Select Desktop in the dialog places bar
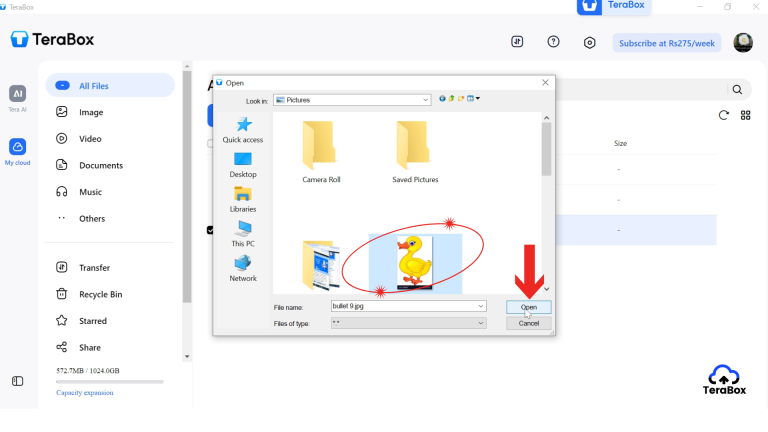Viewport: 768px width, 432px height. (243, 165)
